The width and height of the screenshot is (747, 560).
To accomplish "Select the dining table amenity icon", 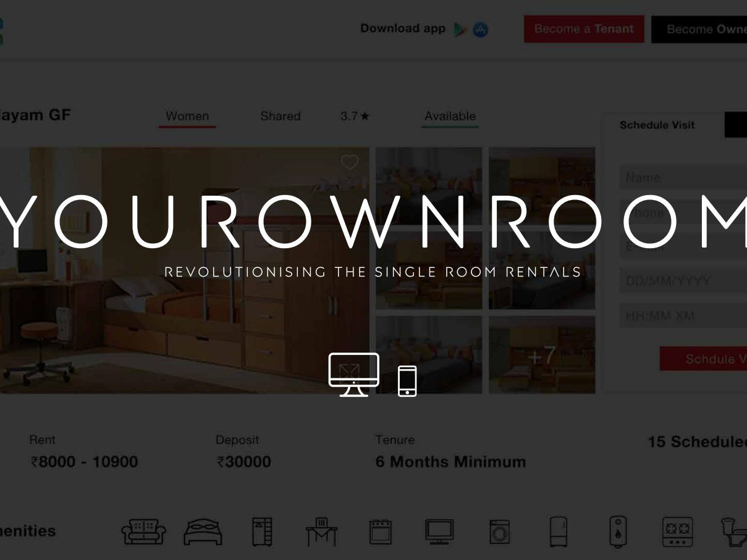I will (x=321, y=531).
